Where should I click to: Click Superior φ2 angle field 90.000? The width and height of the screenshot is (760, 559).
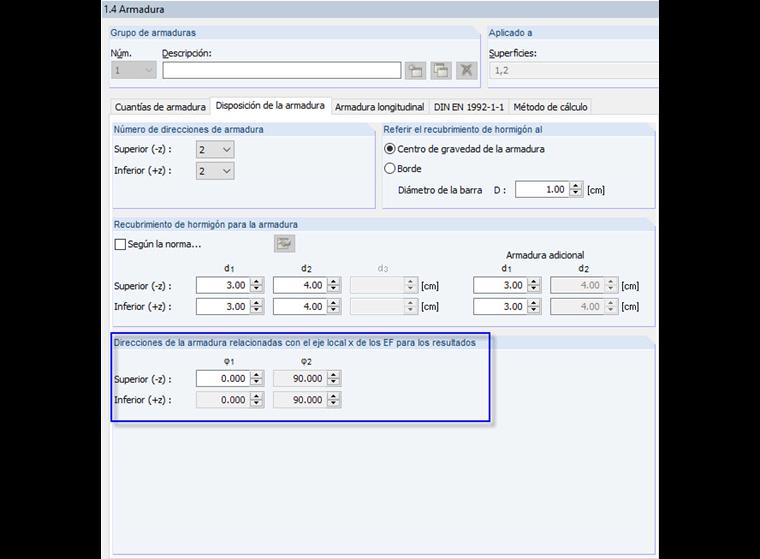(x=300, y=379)
